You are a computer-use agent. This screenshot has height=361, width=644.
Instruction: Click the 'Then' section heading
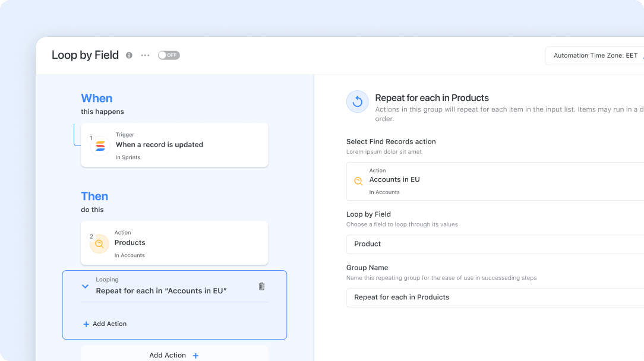pos(94,196)
